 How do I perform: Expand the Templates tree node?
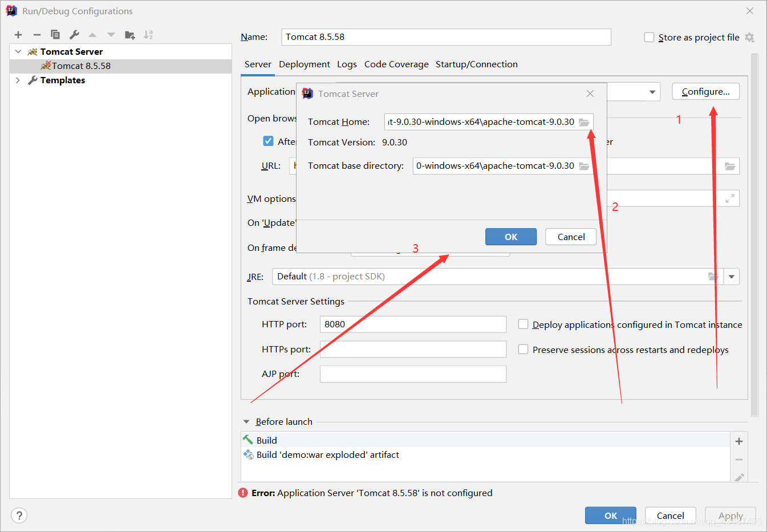18,80
